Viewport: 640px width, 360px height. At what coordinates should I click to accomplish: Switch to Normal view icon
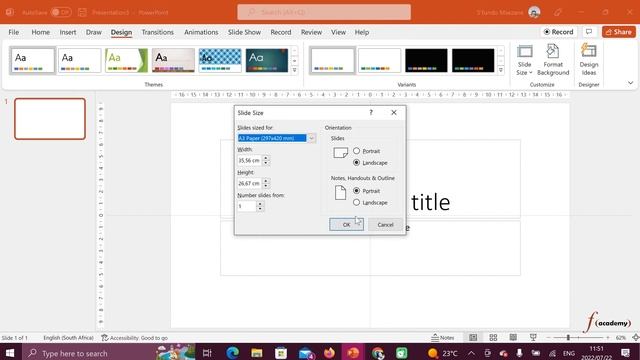473,338
